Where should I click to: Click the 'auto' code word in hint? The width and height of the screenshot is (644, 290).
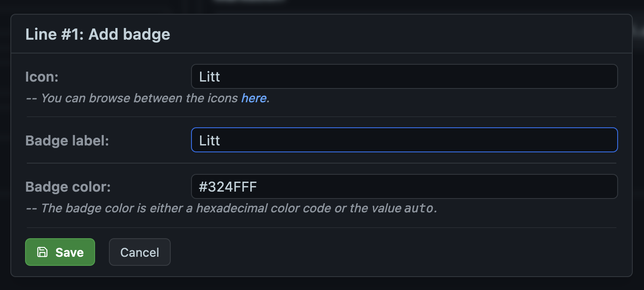coord(418,209)
